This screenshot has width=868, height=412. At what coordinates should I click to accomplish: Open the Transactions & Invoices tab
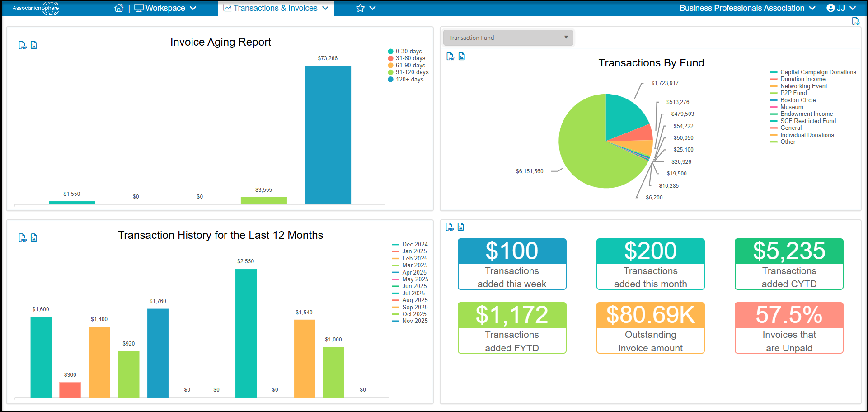[276, 8]
